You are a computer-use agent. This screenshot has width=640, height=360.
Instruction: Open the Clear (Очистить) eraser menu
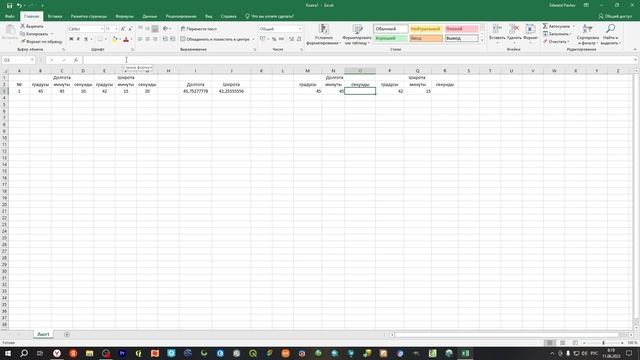(556, 42)
